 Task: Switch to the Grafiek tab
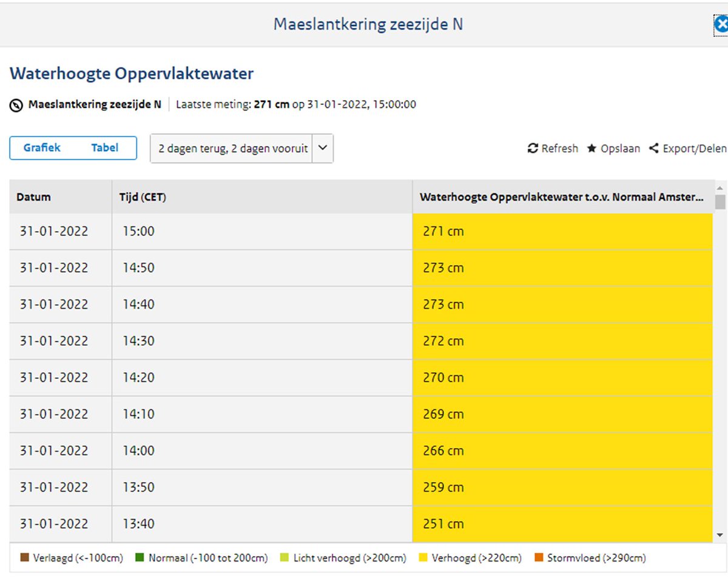[41, 148]
